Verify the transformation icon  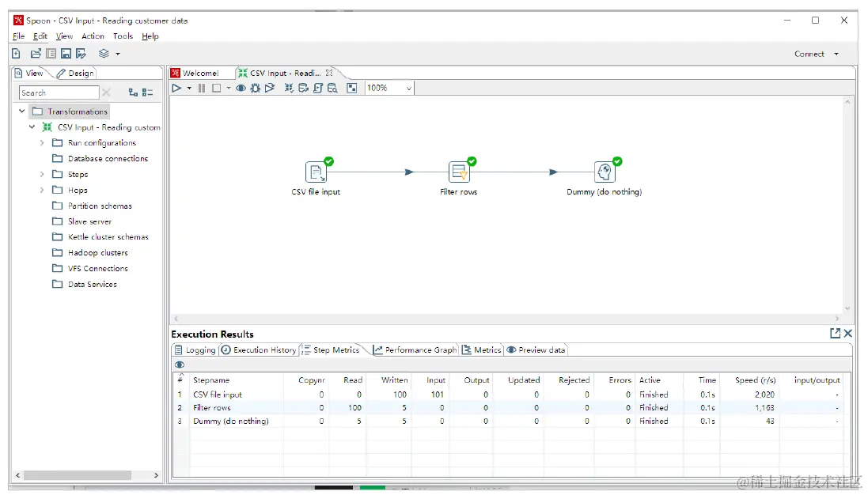[289, 88]
